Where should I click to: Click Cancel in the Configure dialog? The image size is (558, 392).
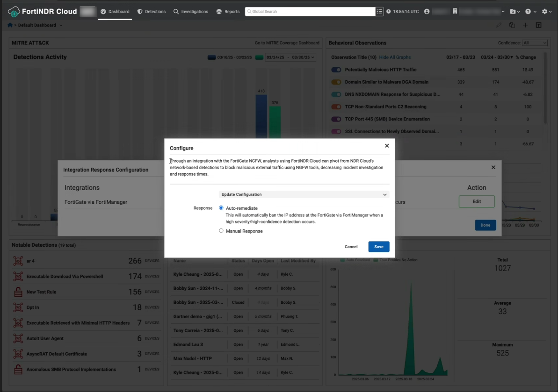pos(351,247)
